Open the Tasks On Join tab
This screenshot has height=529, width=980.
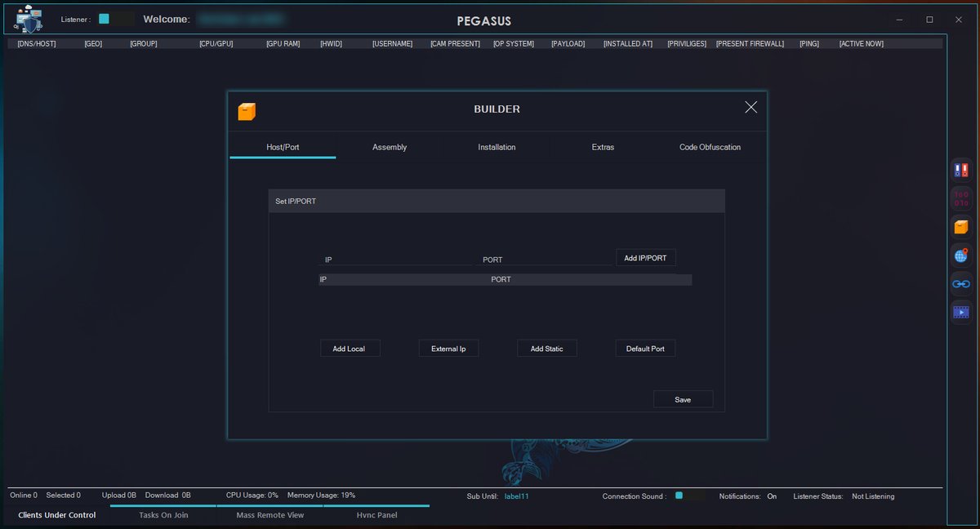tap(164, 515)
